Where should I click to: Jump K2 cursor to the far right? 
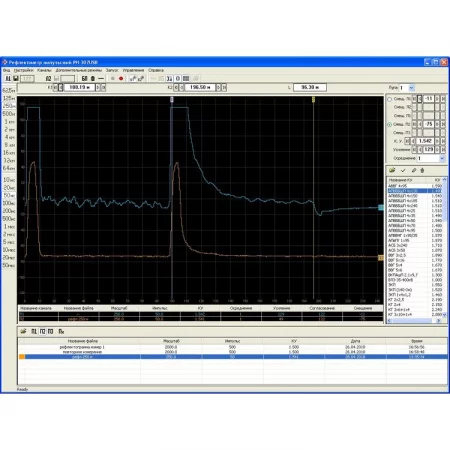coord(224,87)
